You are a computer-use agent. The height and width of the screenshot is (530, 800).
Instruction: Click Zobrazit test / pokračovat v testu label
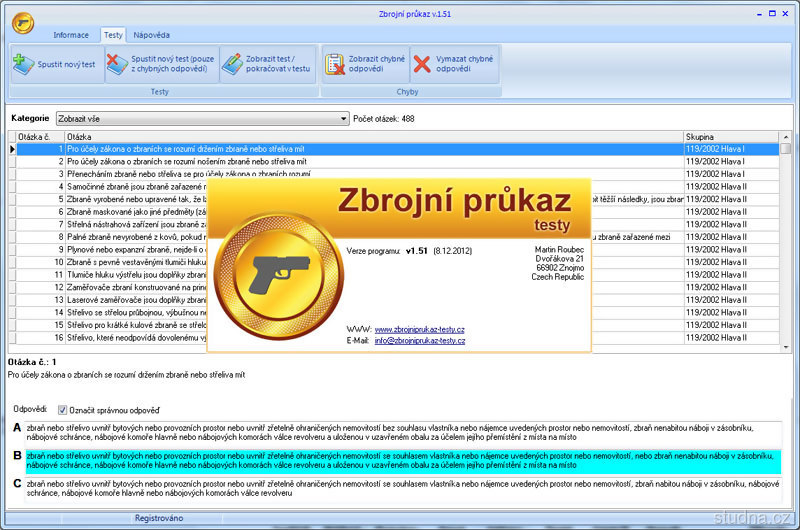[x=278, y=64]
